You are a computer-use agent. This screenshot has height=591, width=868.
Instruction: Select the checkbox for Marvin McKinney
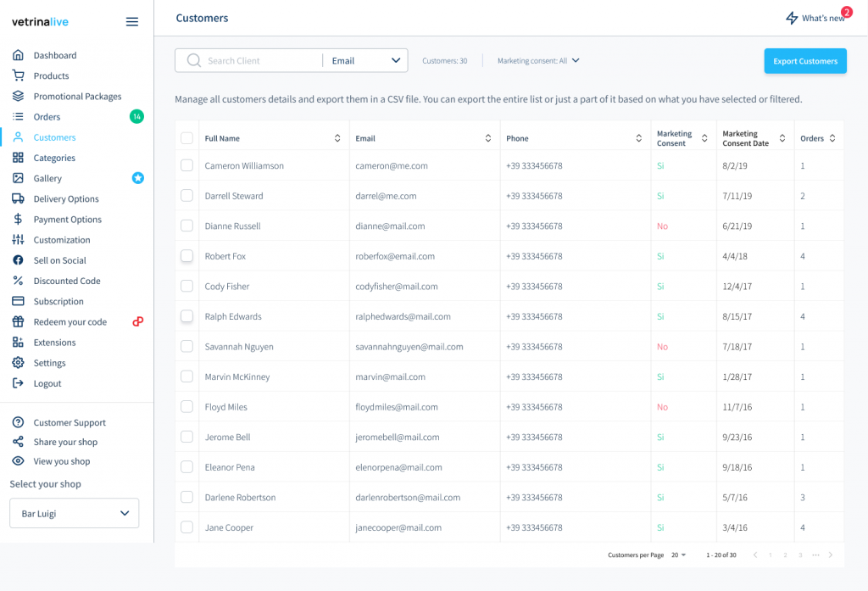tap(187, 376)
